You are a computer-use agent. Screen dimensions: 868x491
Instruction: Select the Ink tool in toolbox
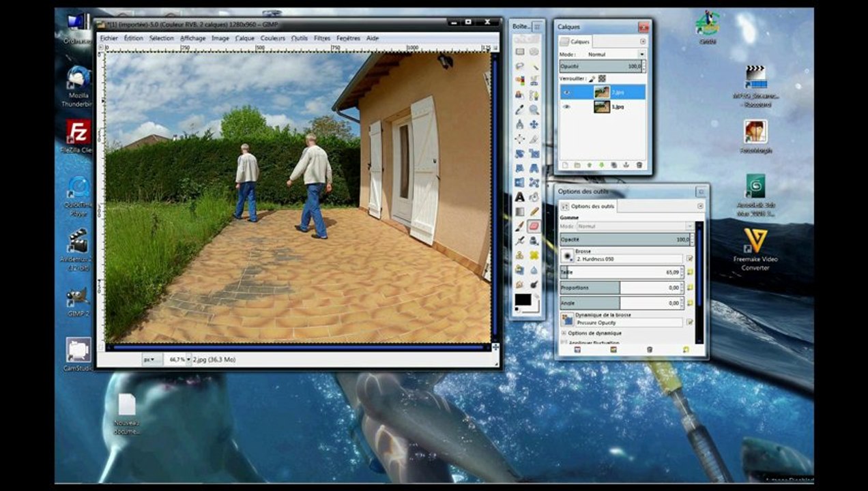pos(535,240)
